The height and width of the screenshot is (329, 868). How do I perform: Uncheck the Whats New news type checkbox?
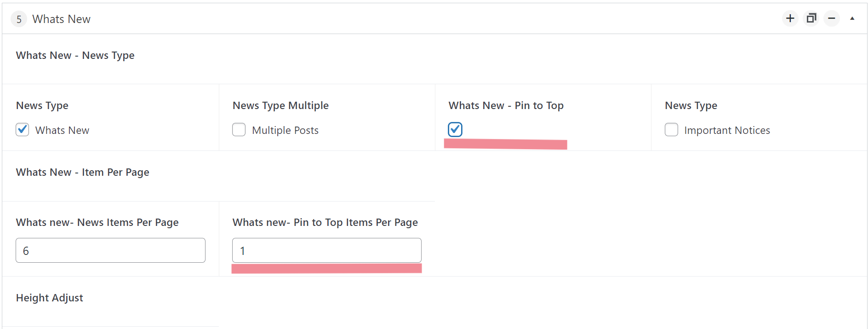[x=23, y=130]
